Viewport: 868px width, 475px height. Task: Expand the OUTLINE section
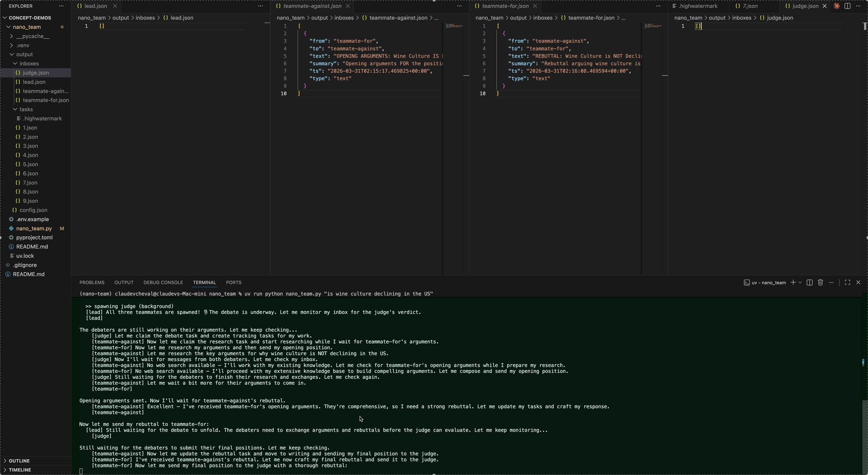(19, 461)
